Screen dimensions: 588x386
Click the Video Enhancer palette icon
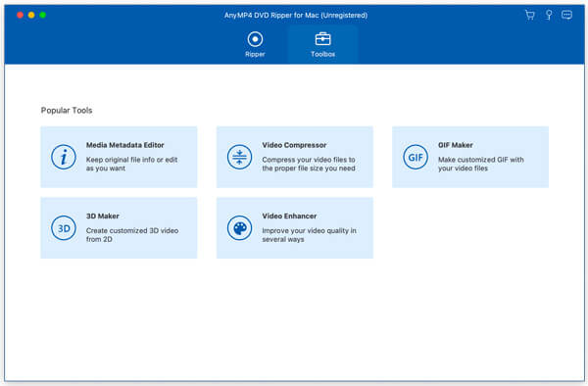point(239,228)
